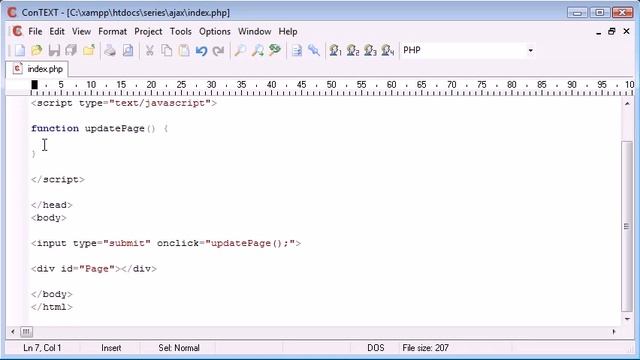Run user command 1 icon
Image resolution: width=640 pixels, height=360 pixels.
335,51
